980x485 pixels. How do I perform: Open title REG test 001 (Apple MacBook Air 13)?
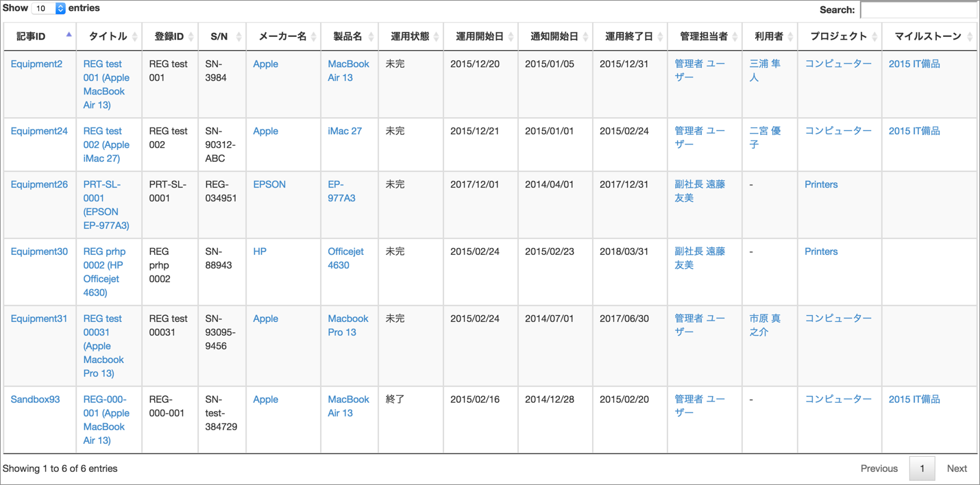tap(106, 84)
